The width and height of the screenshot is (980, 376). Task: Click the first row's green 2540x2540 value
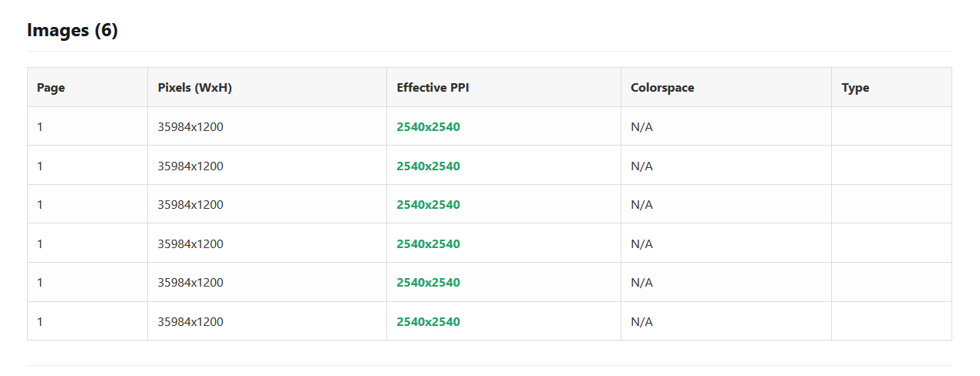[428, 127]
